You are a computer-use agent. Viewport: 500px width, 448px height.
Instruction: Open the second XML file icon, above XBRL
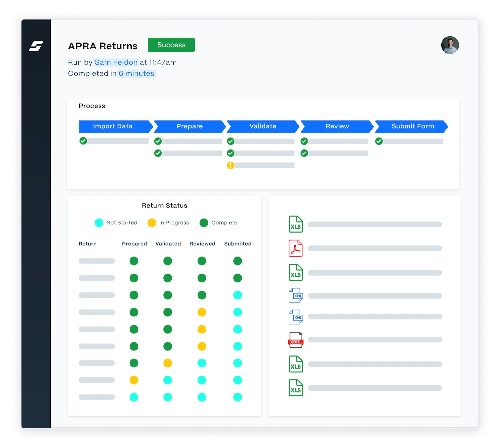pos(296,317)
